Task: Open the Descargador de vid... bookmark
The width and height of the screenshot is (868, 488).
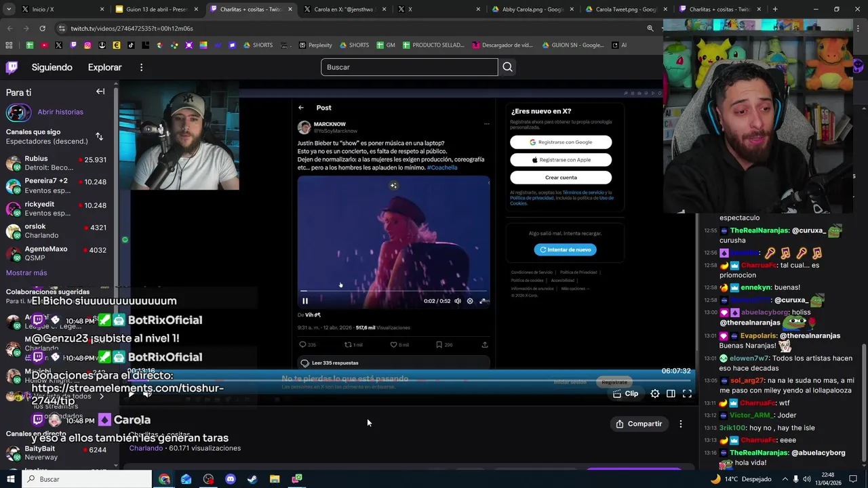Action: click(502, 45)
